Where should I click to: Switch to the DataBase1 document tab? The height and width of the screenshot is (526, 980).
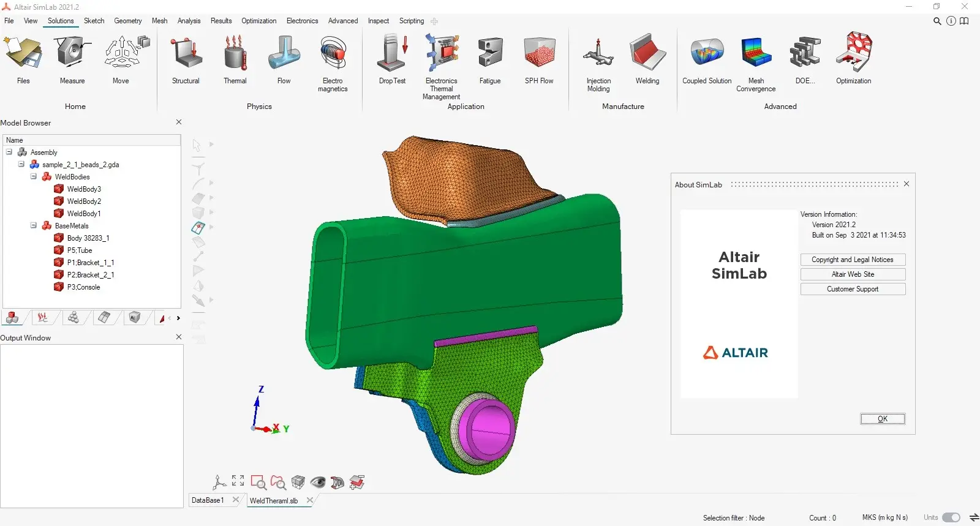(208, 500)
